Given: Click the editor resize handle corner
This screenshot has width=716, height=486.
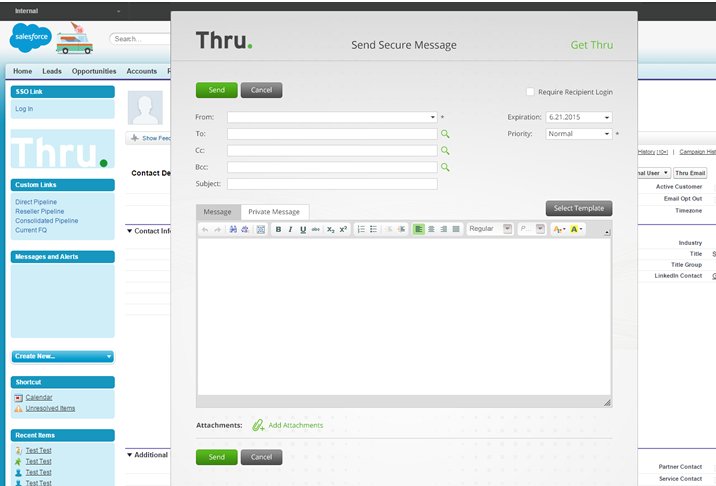Looking at the screenshot, I should 607,402.
